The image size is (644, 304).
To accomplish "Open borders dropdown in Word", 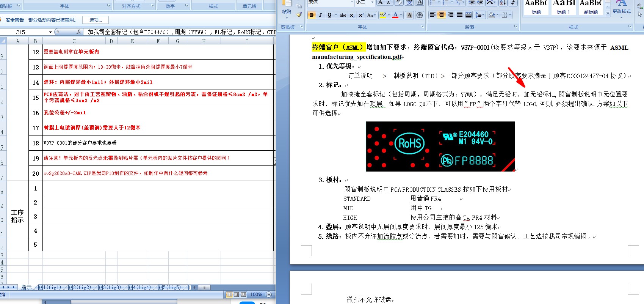I will pyautogui.click(x=510, y=15).
